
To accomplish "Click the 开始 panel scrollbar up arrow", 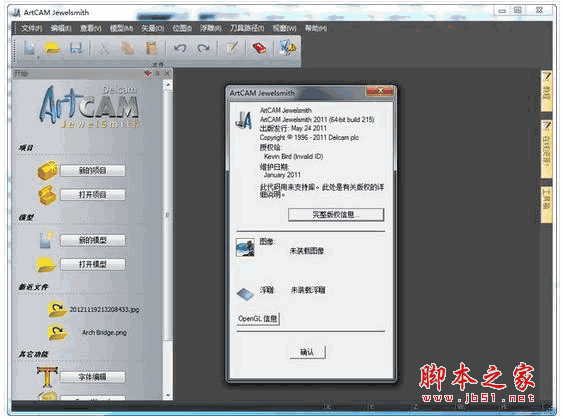I will pos(167,85).
